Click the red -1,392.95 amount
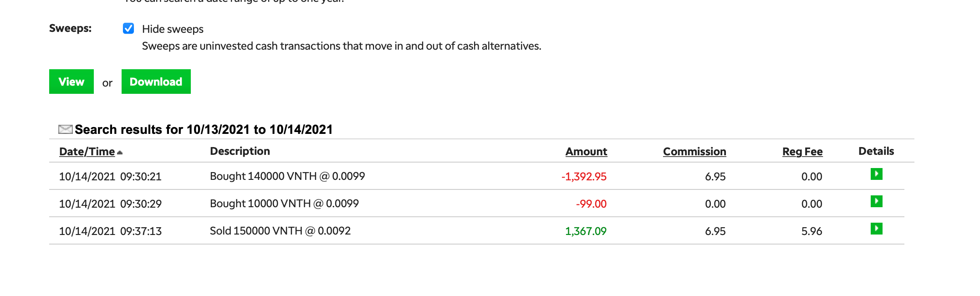This screenshot has height=296, width=980. tap(584, 177)
